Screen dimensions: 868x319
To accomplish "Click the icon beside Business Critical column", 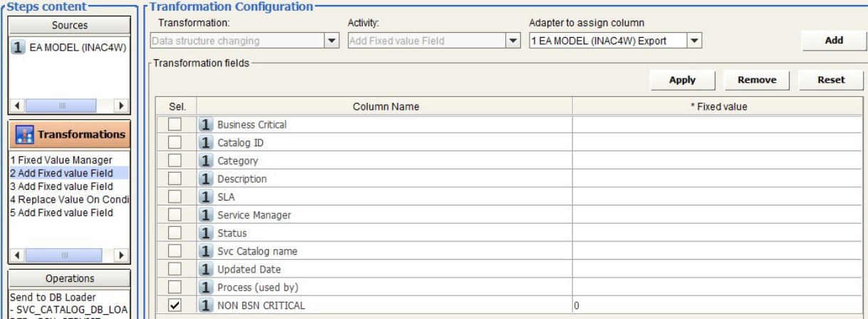I will click(207, 125).
